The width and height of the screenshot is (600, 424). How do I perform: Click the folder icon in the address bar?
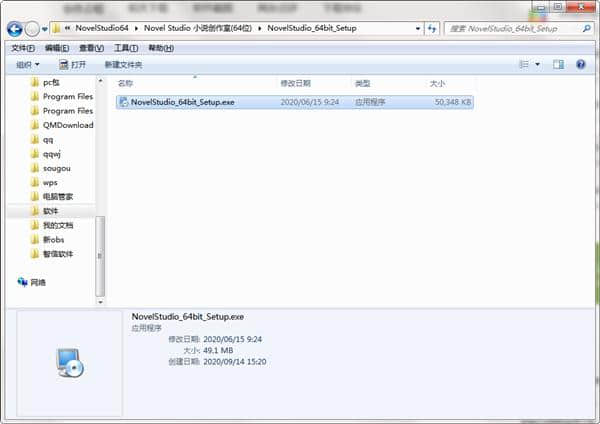[56, 28]
